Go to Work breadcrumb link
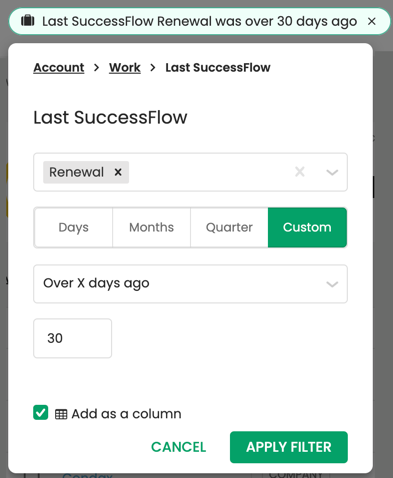This screenshot has height=478, width=393. (125, 68)
